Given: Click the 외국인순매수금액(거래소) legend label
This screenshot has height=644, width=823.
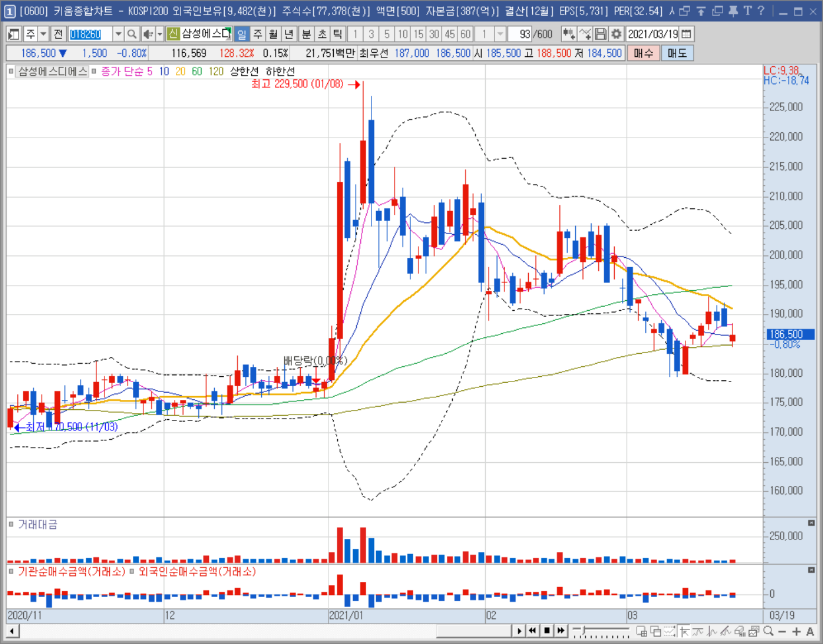Looking at the screenshot, I should 197,571.
